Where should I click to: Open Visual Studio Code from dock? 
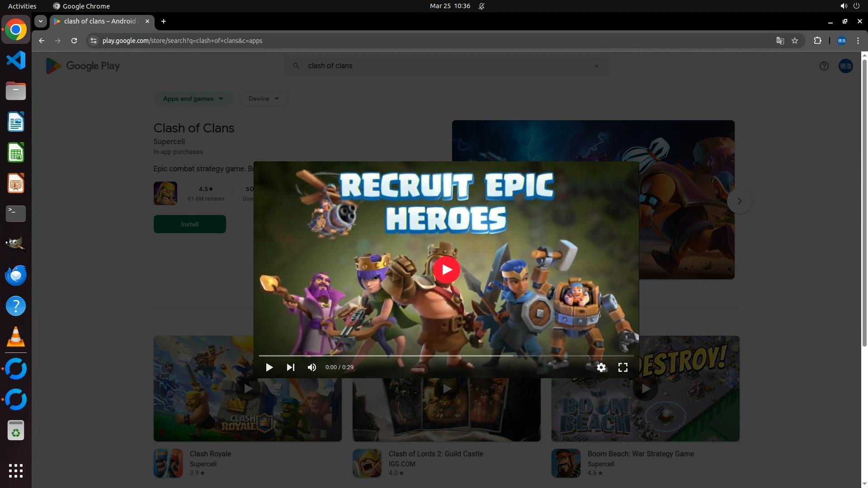coord(16,60)
